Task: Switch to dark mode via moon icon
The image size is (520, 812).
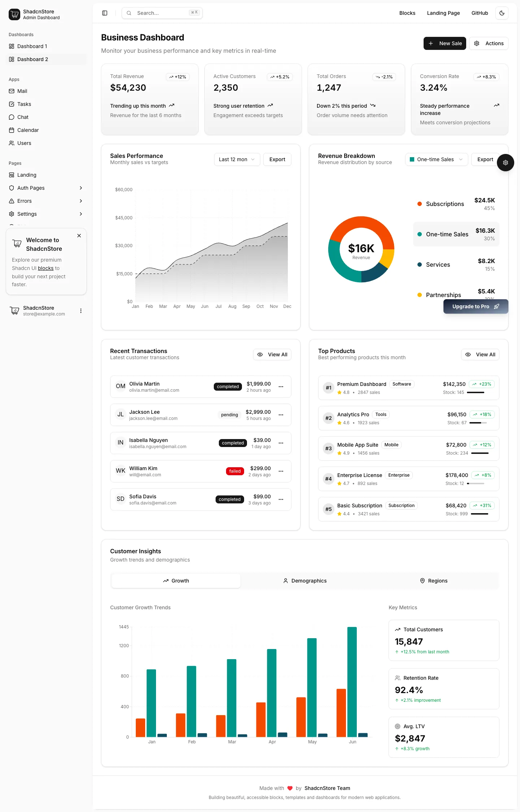Action: pos(502,13)
